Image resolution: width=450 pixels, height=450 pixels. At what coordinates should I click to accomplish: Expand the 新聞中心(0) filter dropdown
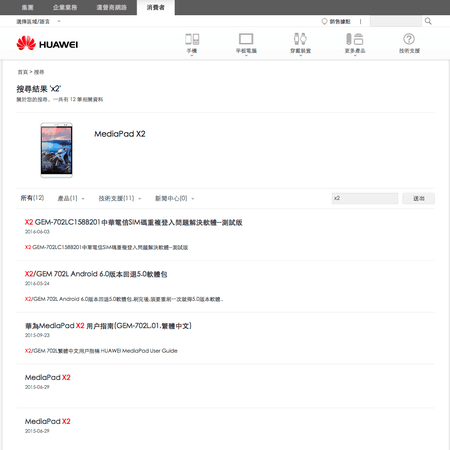click(174, 198)
